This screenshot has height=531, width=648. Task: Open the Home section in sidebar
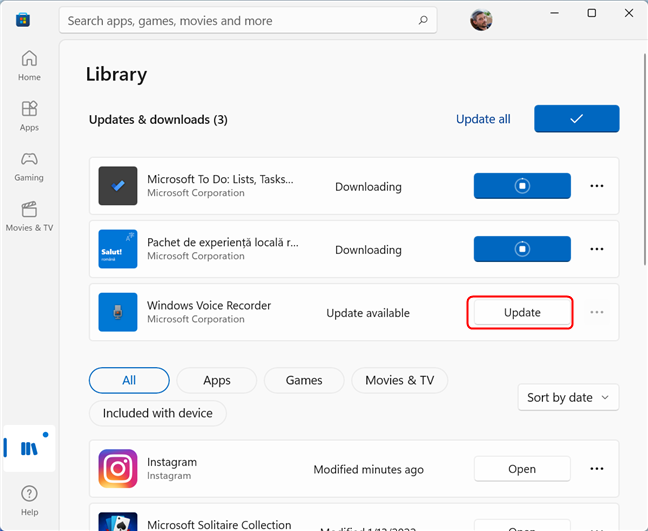[x=29, y=65]
